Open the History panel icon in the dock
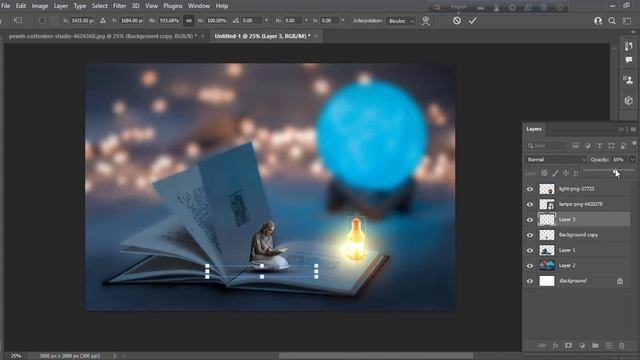Viewport: 640px width, 360px height. point(629,45)
